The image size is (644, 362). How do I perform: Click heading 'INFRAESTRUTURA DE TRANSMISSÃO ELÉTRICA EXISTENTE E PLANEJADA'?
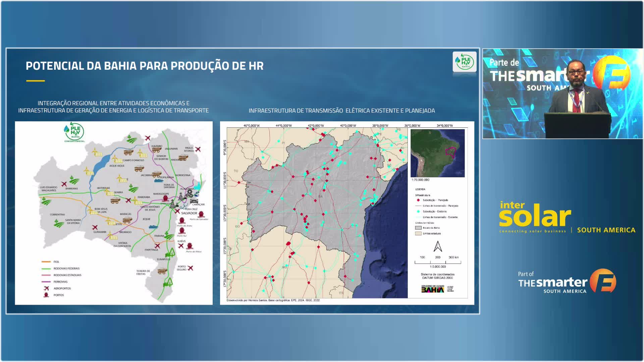point(342,111)
